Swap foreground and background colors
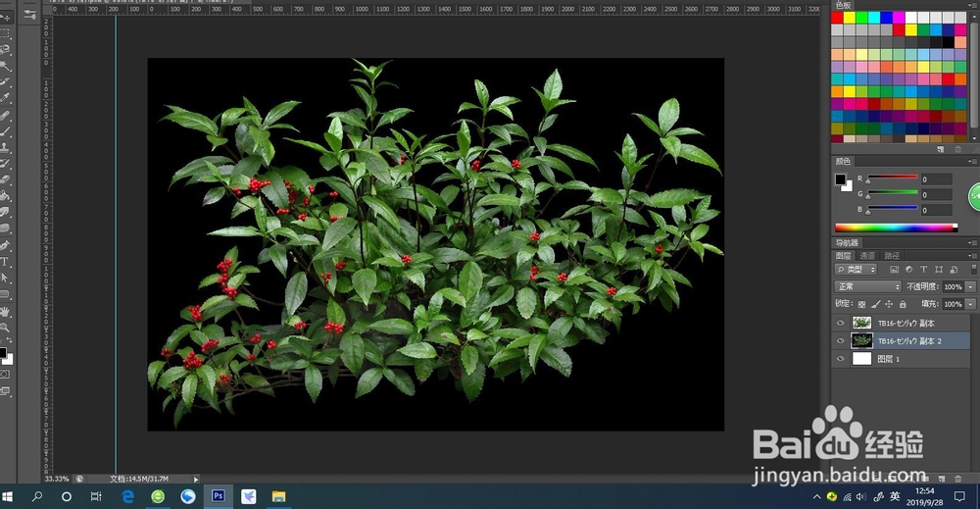The height and width of the screenshot is (509, 980). (x=10, y=340)
